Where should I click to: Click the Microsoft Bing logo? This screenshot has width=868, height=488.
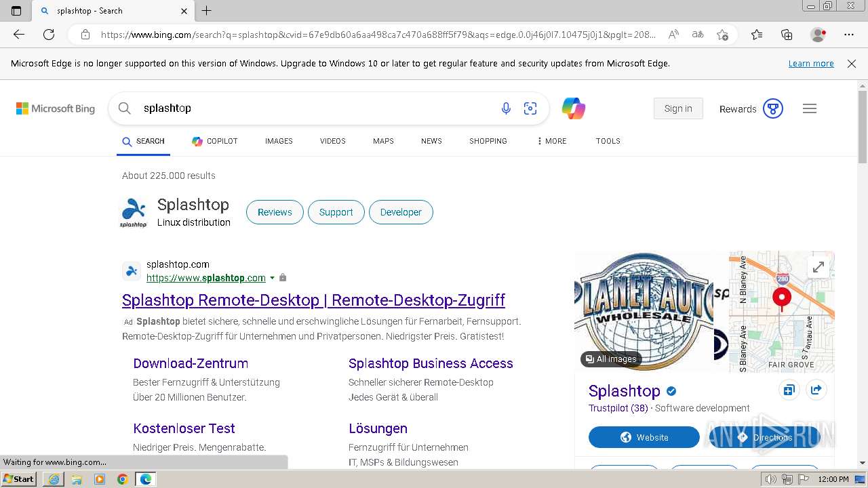56,108
